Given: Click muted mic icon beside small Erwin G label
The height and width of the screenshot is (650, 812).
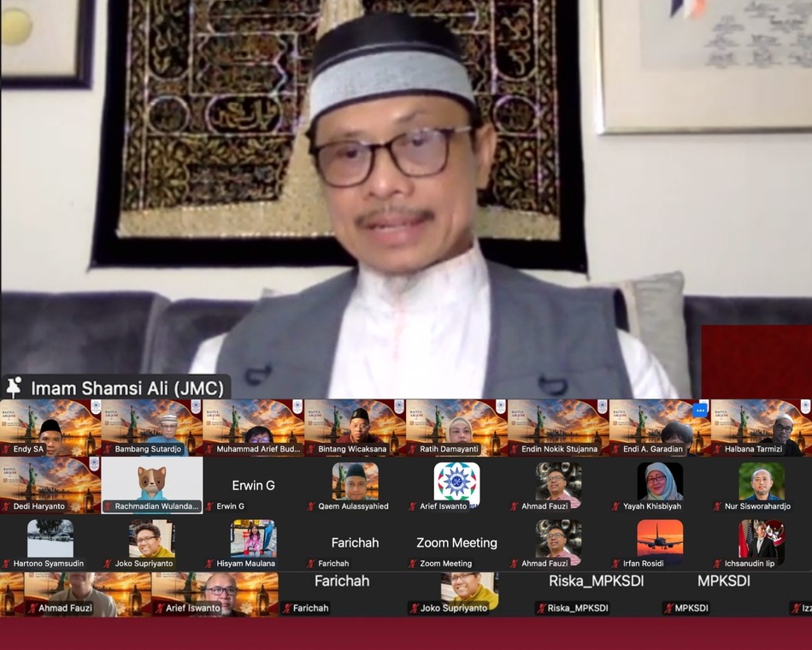Looking at the screenshot, I should pos(209,506).
